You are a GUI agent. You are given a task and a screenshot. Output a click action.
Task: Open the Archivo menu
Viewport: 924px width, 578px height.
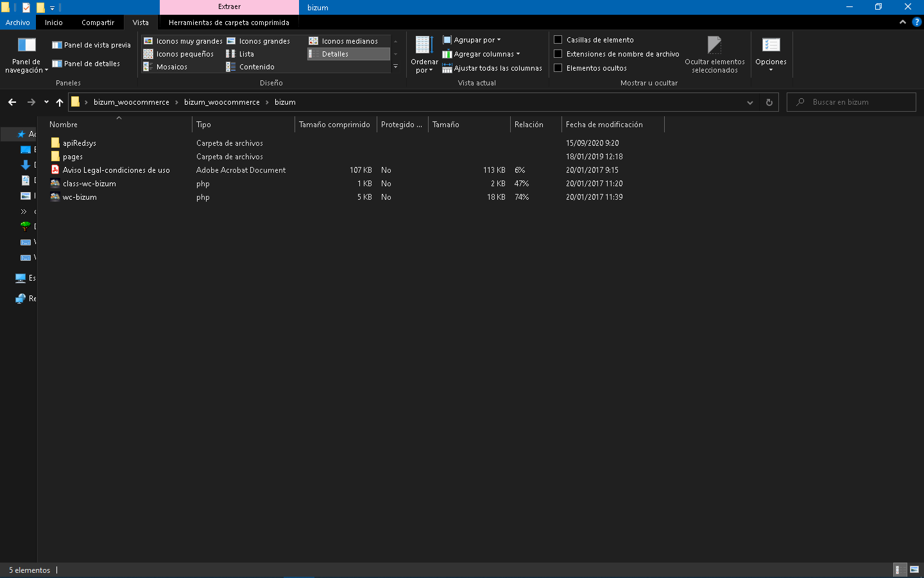pyautogui.click(x=17, y=22)
